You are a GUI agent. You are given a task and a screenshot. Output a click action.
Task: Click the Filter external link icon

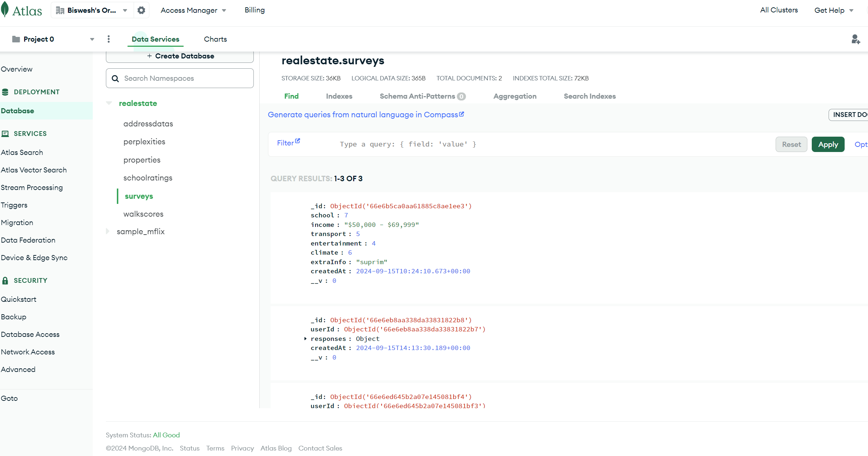coord(298,141)
